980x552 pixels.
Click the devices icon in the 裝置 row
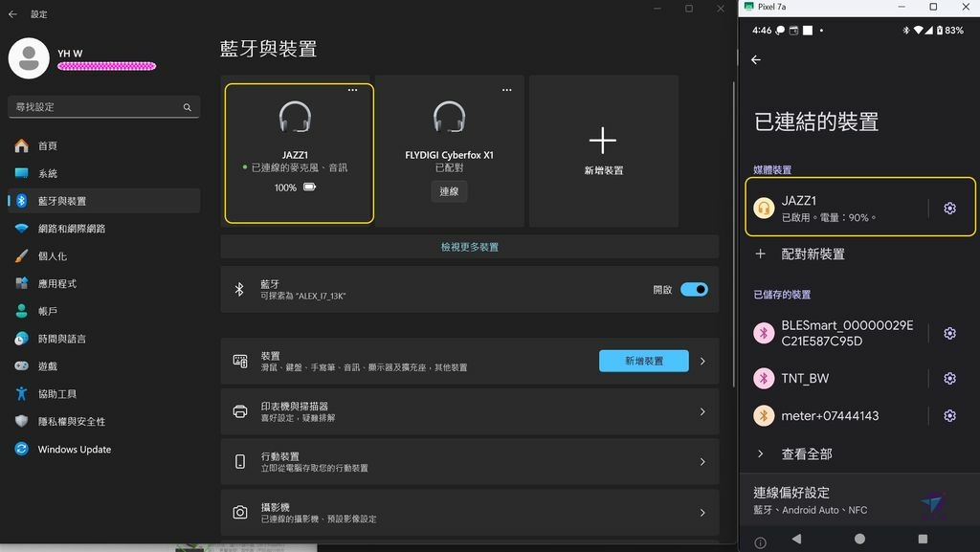240,361
